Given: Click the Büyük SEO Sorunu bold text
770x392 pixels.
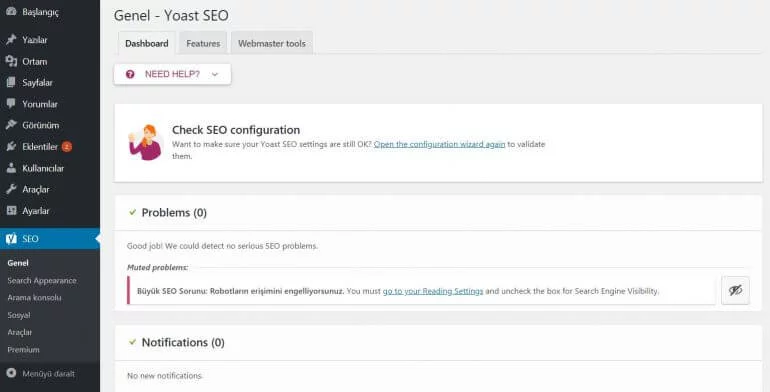Looking at the screenshot, I should (x=240, y=291).
